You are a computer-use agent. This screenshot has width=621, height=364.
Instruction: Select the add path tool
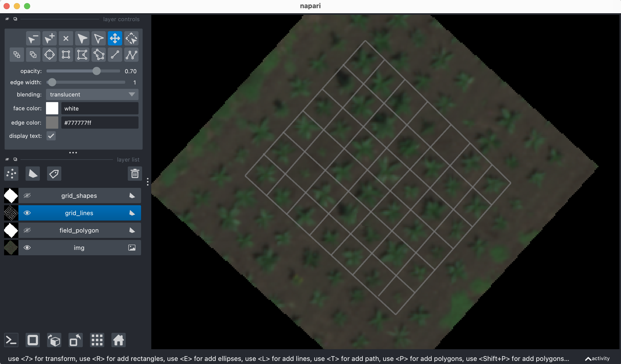131,55
